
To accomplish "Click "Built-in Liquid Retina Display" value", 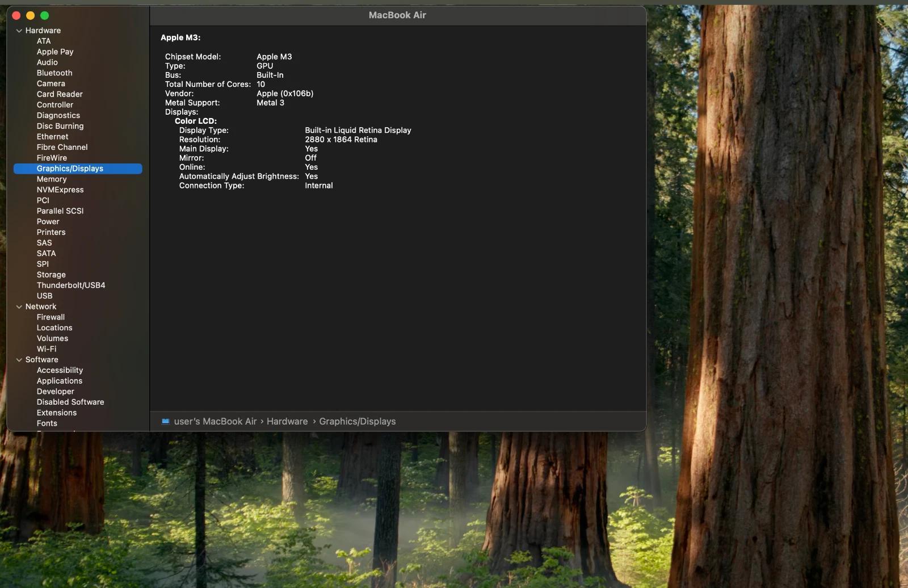I will 358,131.
